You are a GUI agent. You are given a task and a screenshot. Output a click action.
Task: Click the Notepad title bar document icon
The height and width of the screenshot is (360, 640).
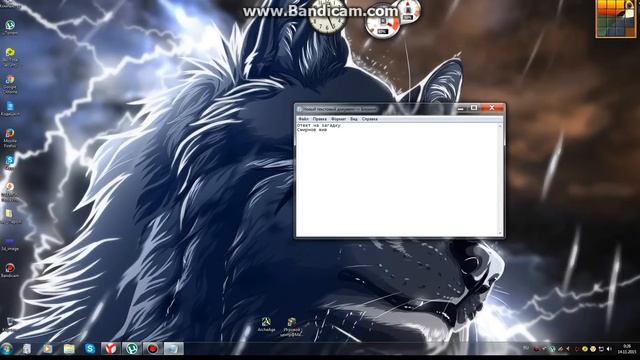pos(299,109)
